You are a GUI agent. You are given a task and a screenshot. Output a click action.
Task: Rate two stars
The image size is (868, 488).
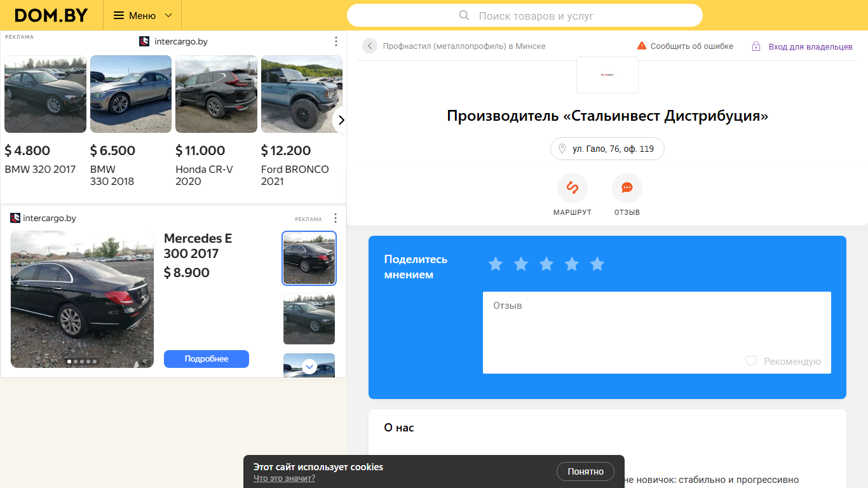point(521,264)
